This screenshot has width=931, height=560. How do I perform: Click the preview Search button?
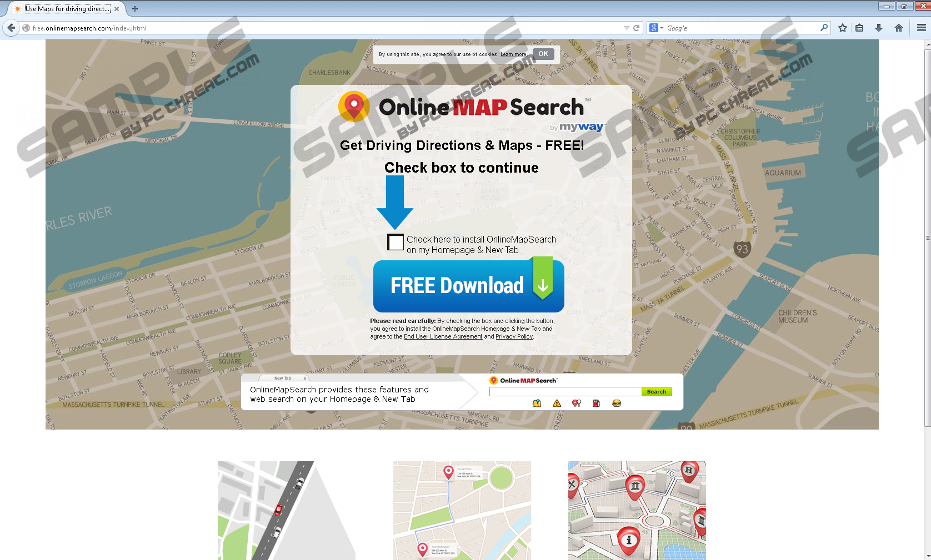(x=656, y=392)
